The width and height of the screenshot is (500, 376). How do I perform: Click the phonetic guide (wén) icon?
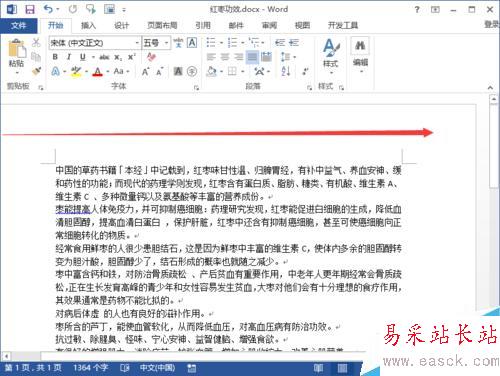(178, 43)
